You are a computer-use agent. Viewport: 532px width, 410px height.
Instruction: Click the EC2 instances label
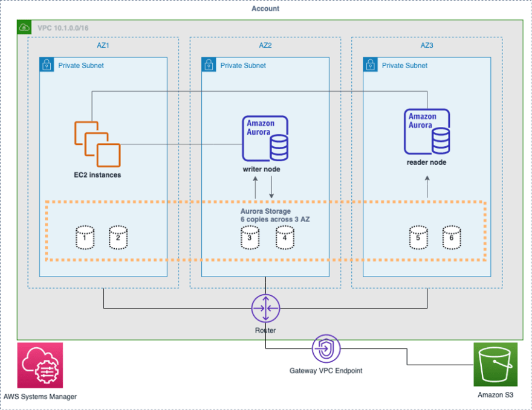pyautogui.click(x=97, y=175)
